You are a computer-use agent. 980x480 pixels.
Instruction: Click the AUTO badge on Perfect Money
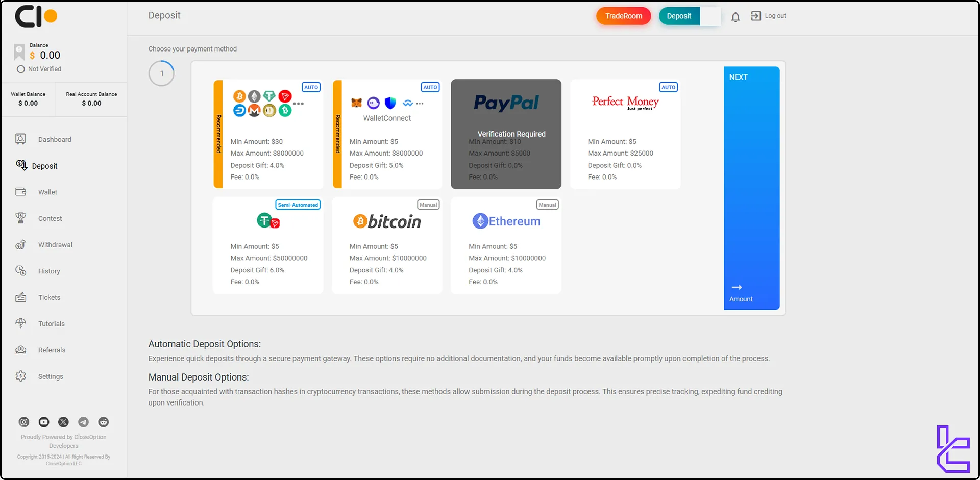tap(668, 87)
